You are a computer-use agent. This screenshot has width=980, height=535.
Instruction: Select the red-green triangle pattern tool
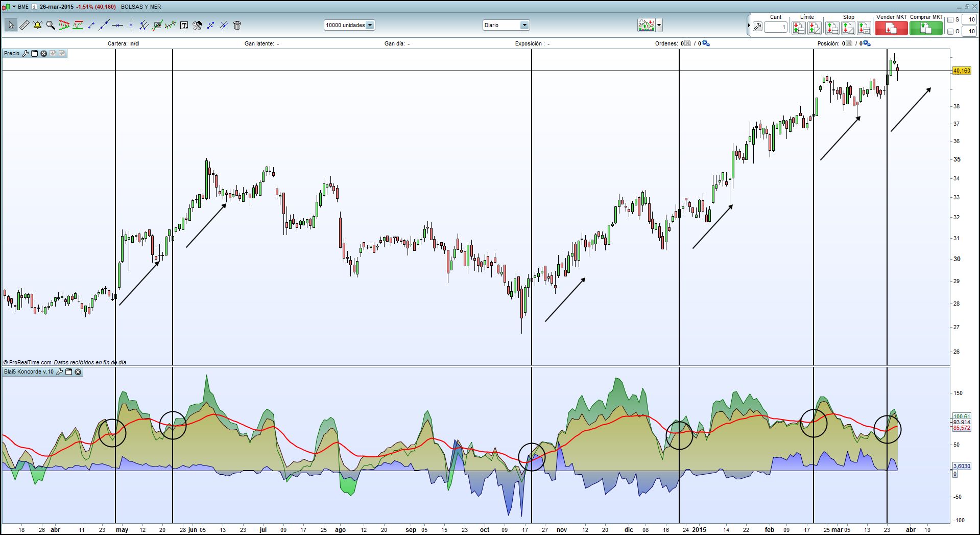point(64,25)
